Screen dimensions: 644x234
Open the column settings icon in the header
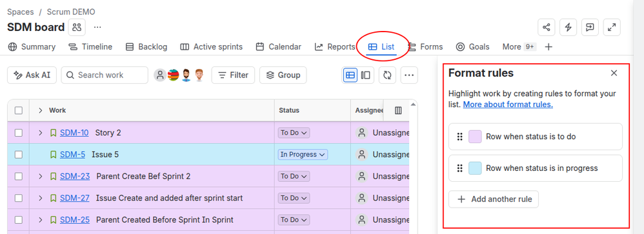click(398, 110)
